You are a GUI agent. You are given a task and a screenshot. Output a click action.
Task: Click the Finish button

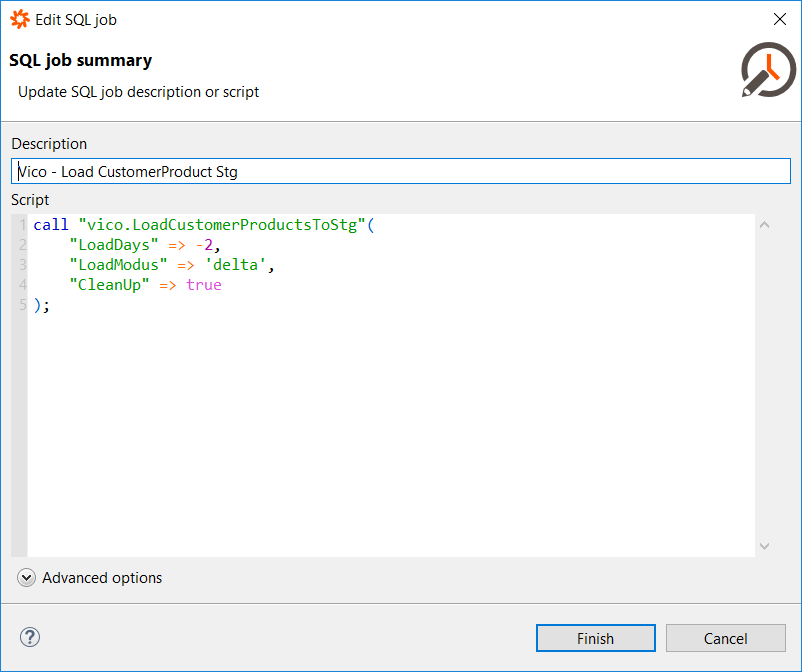coord(595,638)
